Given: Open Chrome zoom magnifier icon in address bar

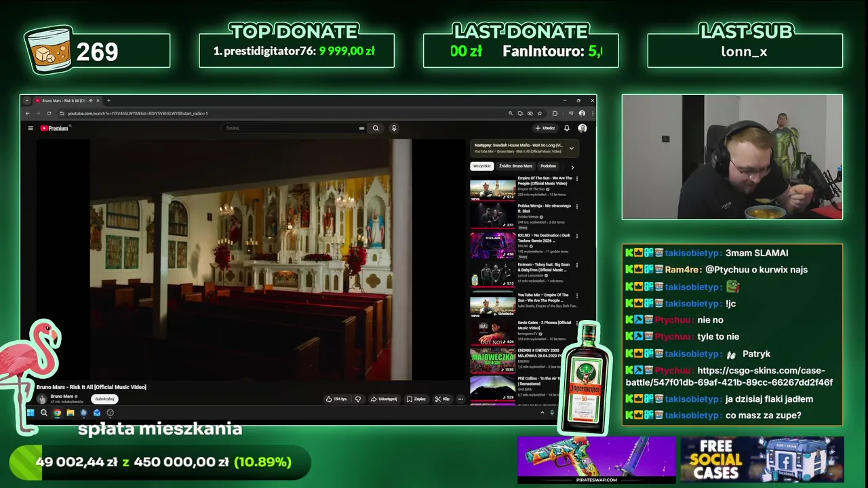Looking at the screenshot, I should (x=511, y=113).
